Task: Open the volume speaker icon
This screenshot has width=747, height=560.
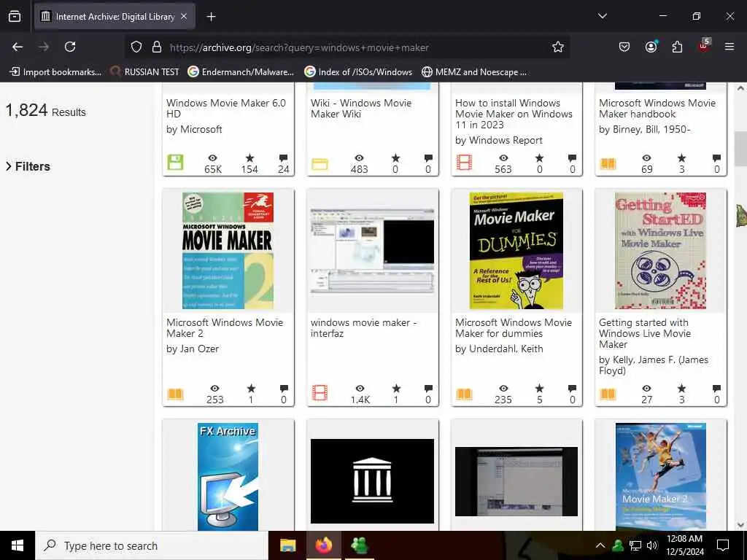Action: (x=652, y=545)
